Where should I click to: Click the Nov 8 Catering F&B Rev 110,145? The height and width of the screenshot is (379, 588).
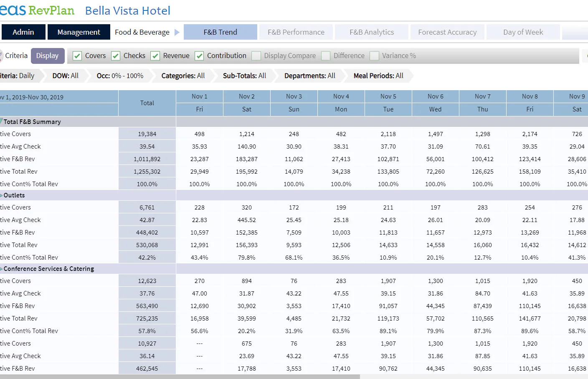530,306
